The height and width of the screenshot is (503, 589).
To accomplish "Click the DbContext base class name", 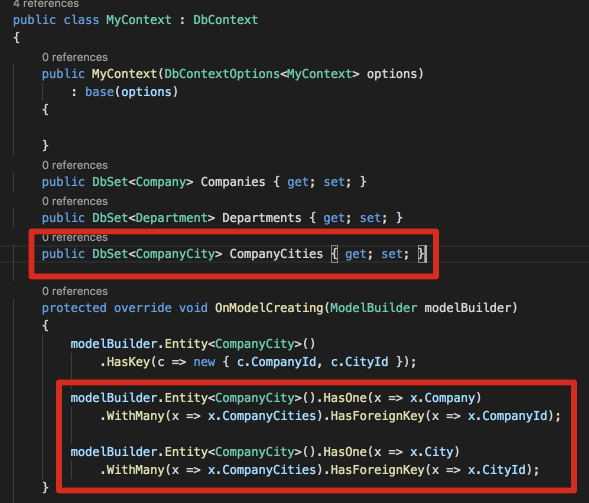I will tap(225, 20).
